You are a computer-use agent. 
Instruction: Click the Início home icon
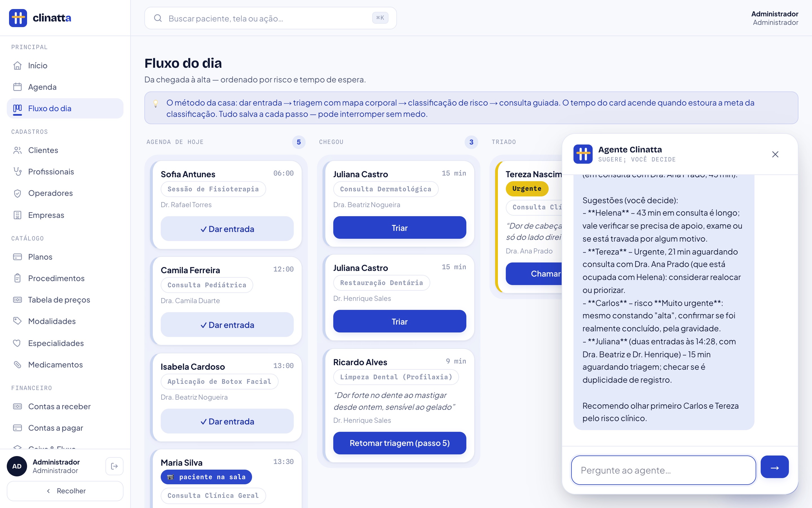click(17, 65)
